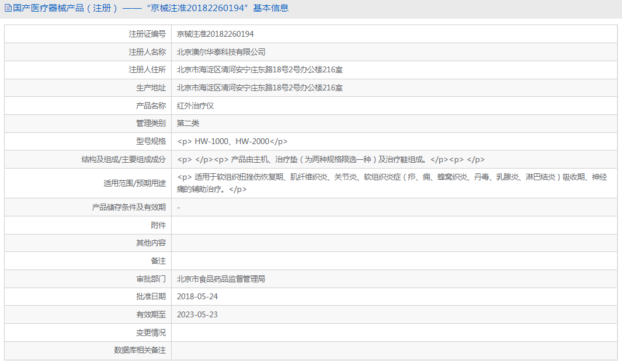The height and width of the screenshot is (364, 622).
Task: Click expiry date 2023-05-23
Action: (x=197, y=314)
